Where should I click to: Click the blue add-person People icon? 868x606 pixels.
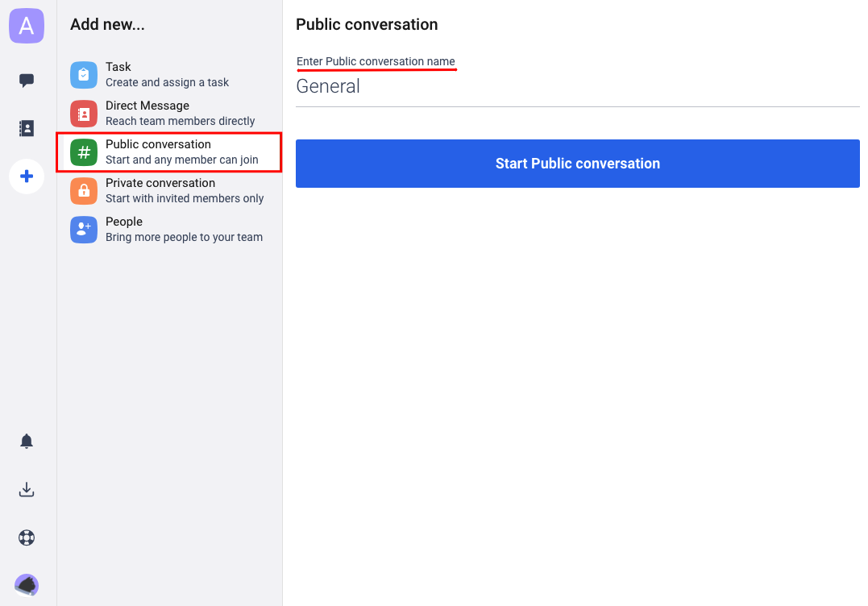click(x=84, y=230)
